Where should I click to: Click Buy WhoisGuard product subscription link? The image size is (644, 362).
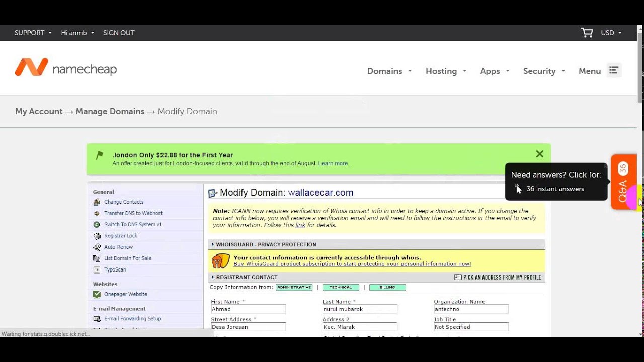(352, 264)
